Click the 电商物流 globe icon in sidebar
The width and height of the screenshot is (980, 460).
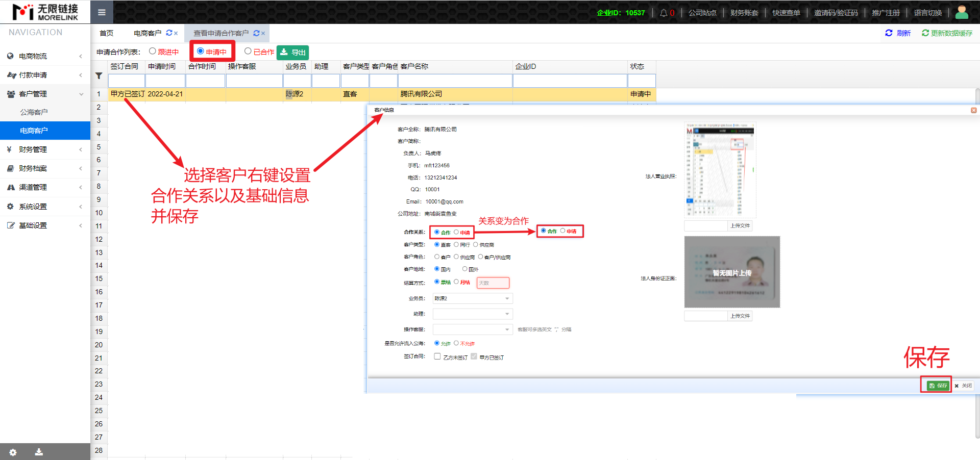coord(10,56)
